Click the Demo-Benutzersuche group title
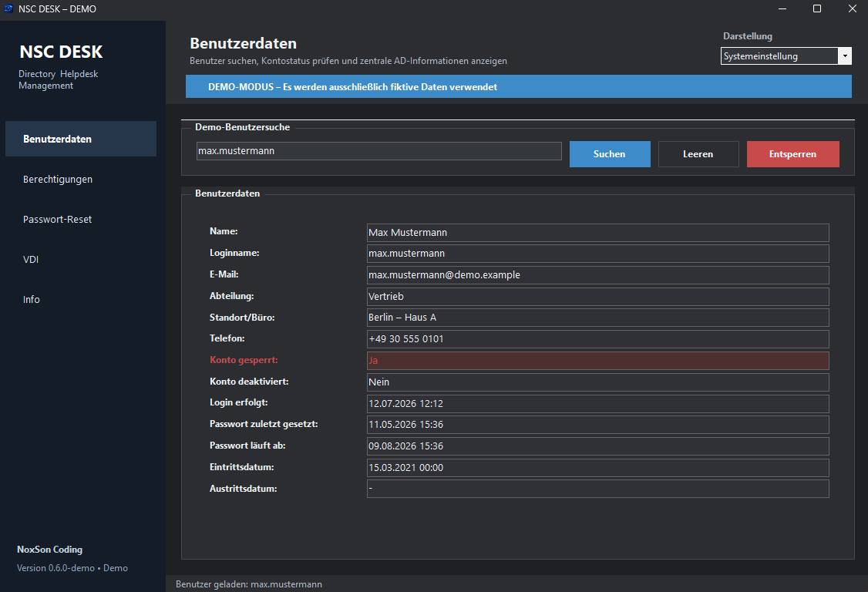Image resolution: width=868 pixels, height=592 pixels. (x=243, y=127)
